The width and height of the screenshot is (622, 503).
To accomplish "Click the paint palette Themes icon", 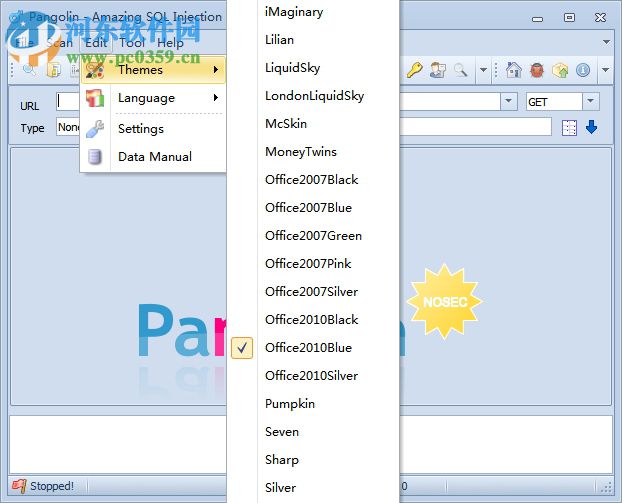I will 95,70.
